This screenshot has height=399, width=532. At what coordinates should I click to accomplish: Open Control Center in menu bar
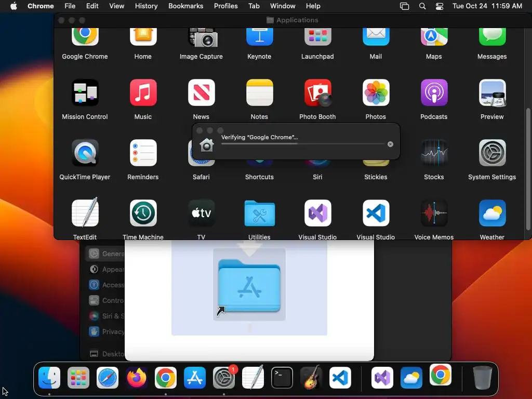click(440, 6)
